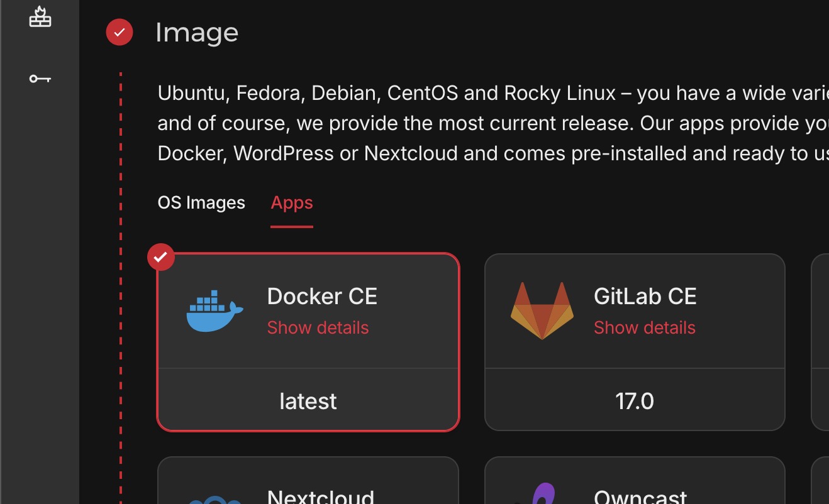Select the GitLab CE app title

pyautogui.click(x=645, y=297)
